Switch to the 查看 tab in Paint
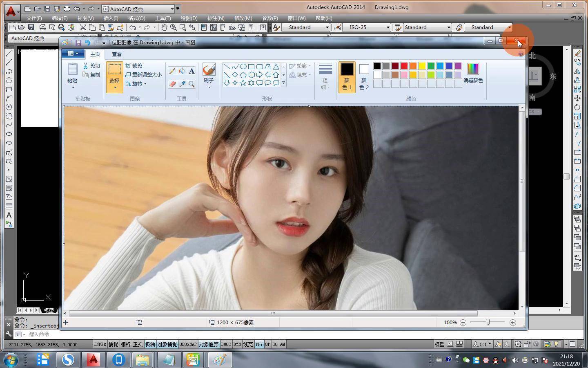588x368 pixels. 117,54
